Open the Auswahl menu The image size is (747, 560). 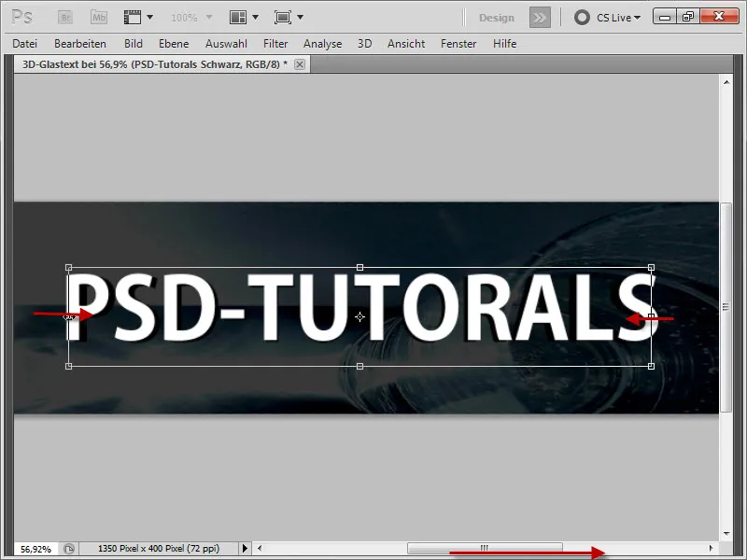click(226, 44)
